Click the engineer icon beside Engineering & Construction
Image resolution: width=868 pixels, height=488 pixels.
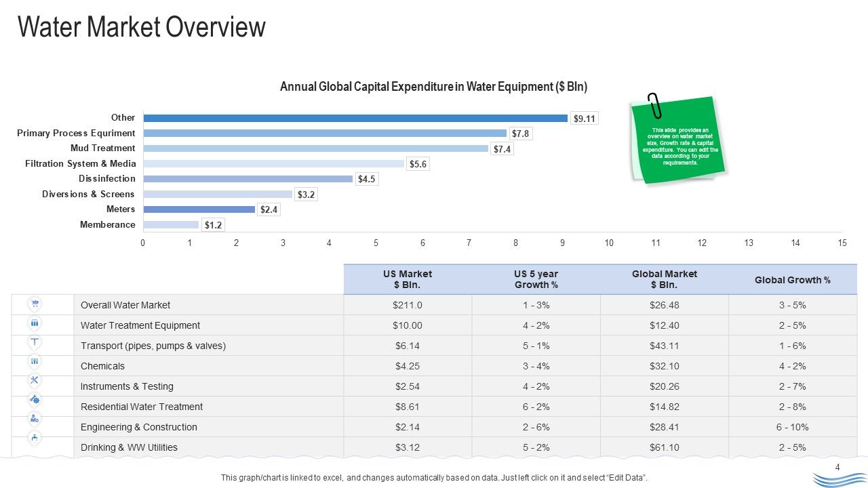35,418
